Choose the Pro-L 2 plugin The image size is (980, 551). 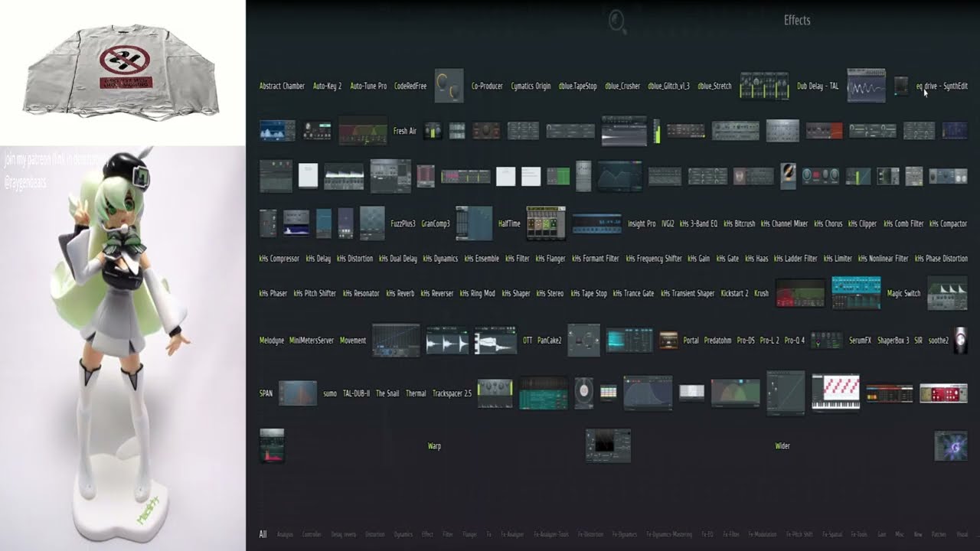point(769,340)
